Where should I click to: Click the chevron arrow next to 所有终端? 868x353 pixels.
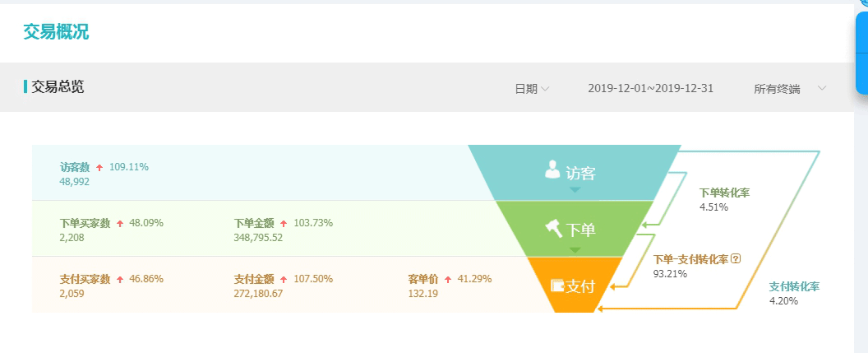coord(822,88)
